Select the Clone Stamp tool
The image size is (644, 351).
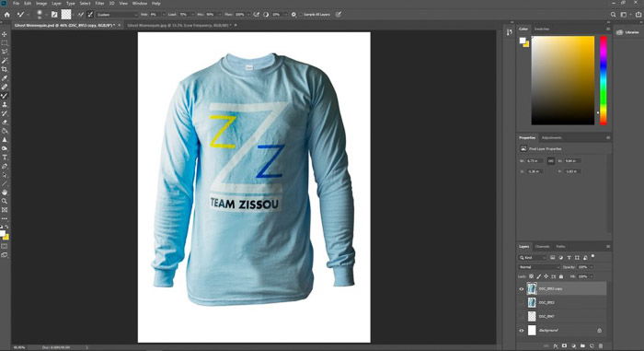pos(5,104)
